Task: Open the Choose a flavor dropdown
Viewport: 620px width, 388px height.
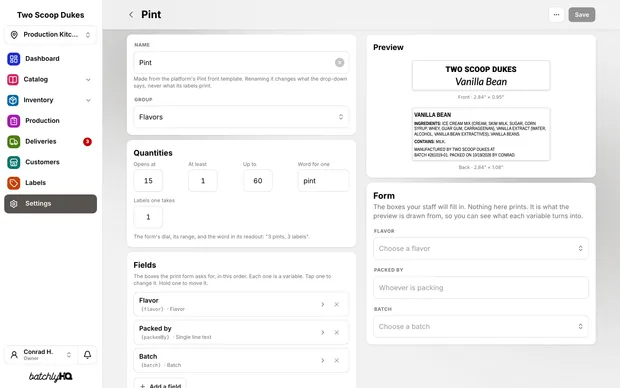Action: 481,249
